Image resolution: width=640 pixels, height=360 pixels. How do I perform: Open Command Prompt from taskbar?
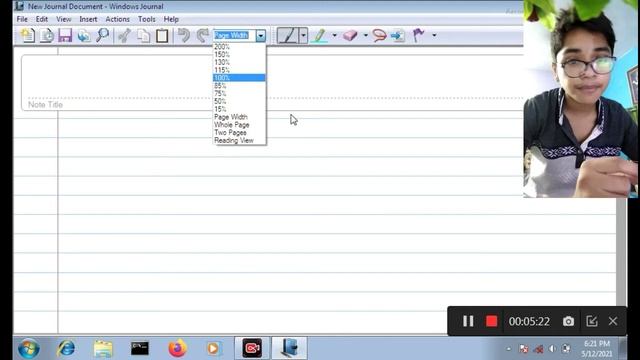[140, 349]
